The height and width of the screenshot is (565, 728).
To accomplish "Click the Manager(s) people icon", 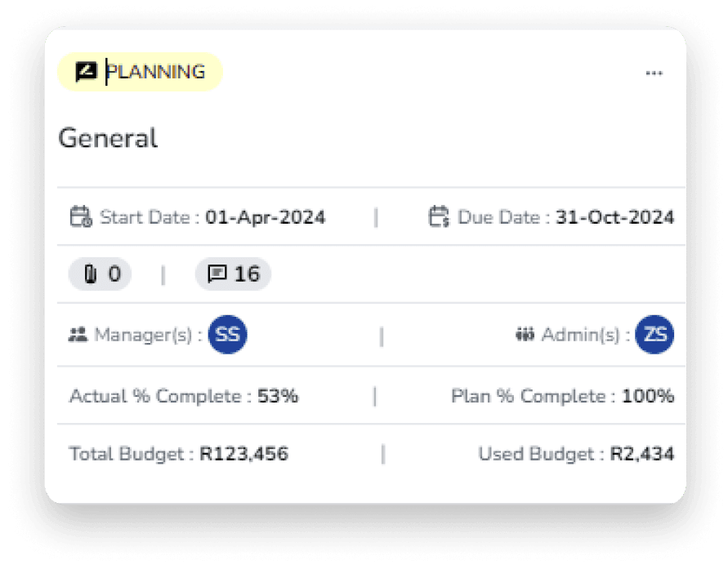I will 78,335.
